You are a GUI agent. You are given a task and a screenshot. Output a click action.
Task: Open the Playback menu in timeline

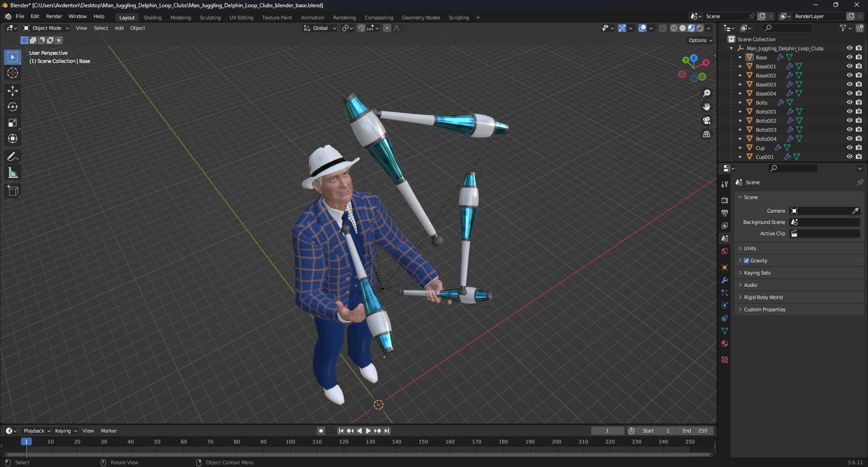coord(36,431)
